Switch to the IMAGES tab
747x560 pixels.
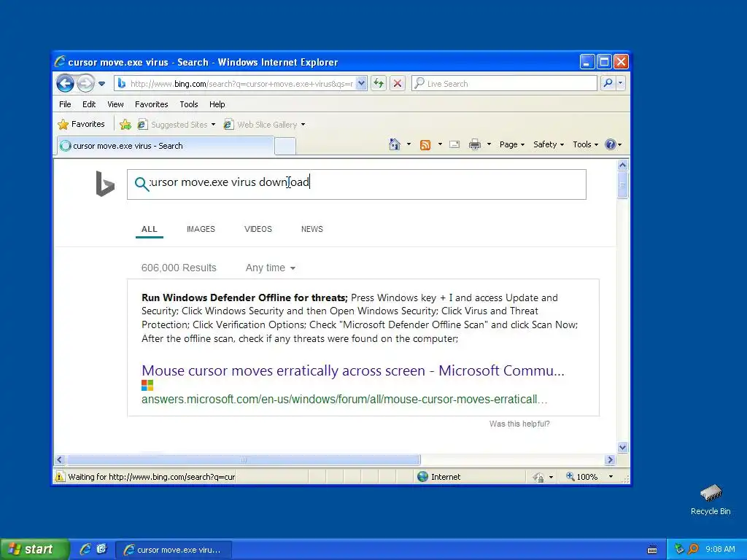(x=201, y=229)
